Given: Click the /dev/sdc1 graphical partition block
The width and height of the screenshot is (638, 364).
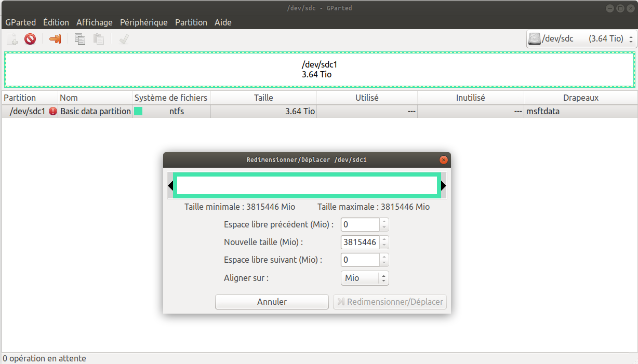Looking at the screenshot, I should tap(320, 70).
